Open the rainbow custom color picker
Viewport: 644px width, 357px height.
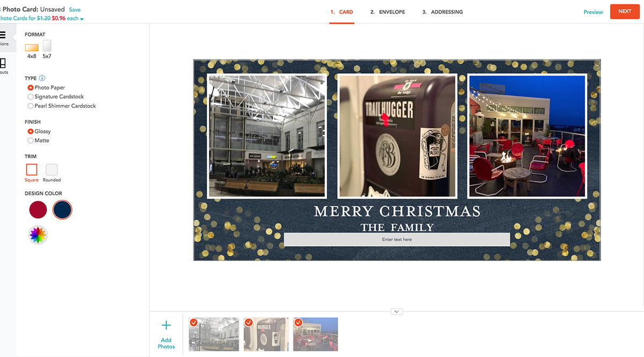38,235
